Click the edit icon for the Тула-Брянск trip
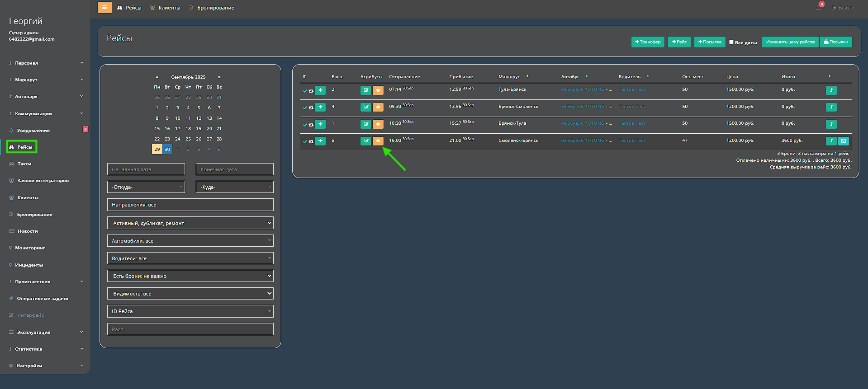Screen dimensions: 868x389 [x=365, y=90]
